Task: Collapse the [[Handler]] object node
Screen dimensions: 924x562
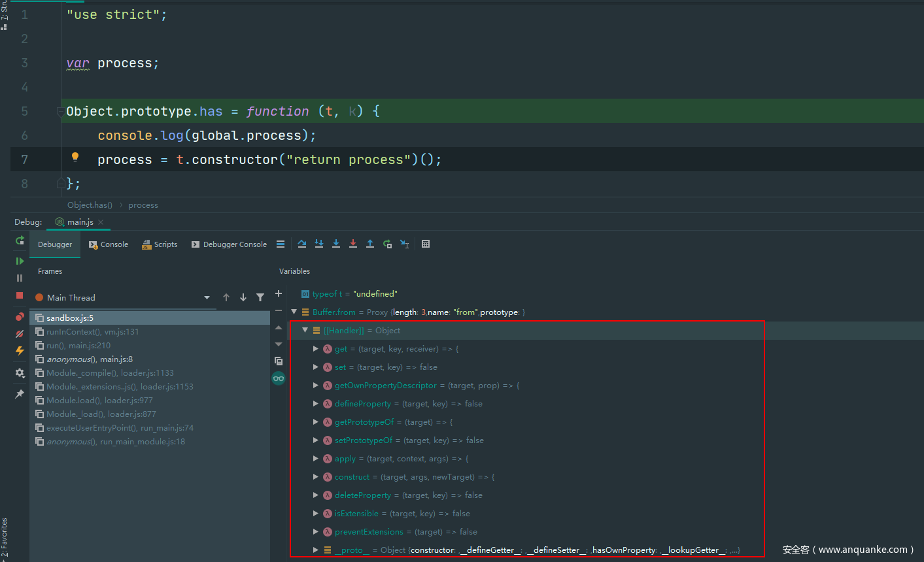Action: tap(305, 331)
